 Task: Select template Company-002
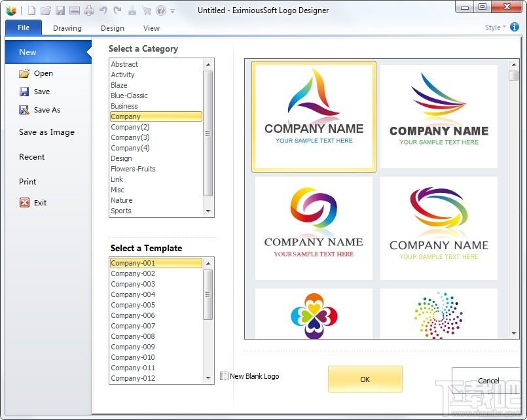click(x=156, y=273)
